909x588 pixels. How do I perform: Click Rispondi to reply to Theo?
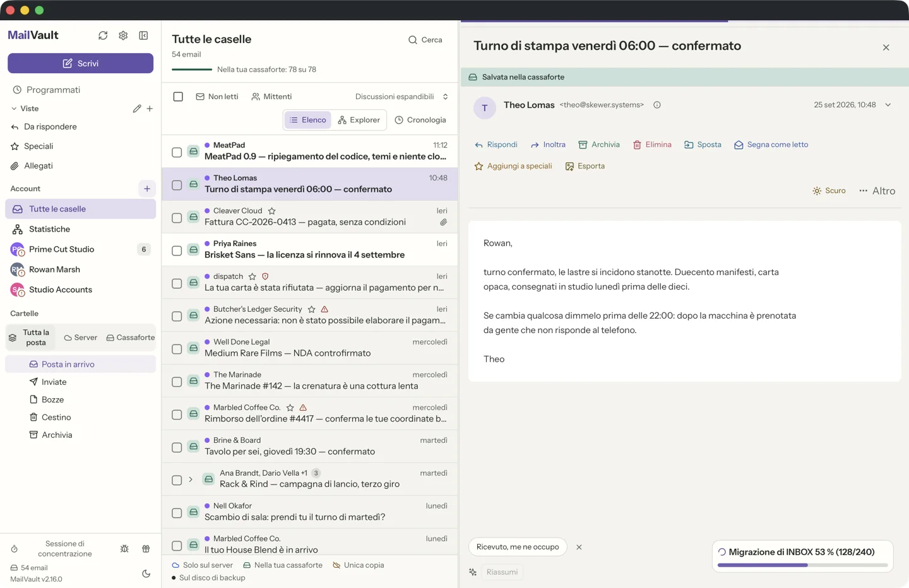pyautogui.click(x=496, y=144)
